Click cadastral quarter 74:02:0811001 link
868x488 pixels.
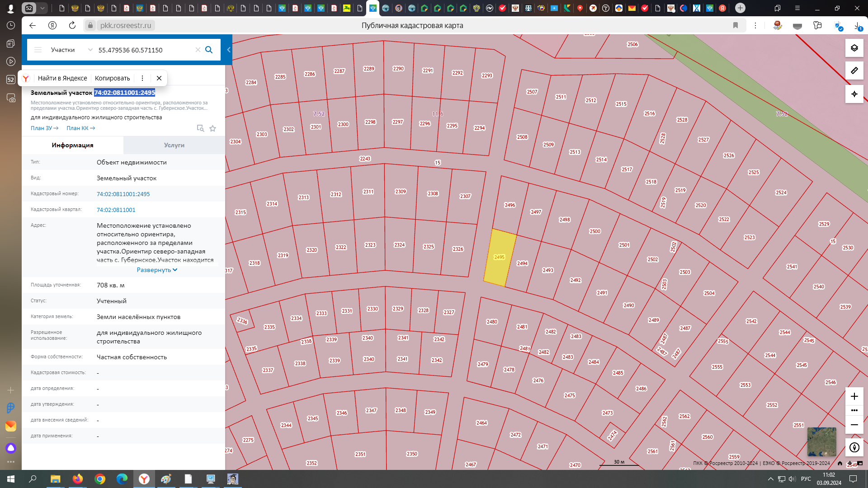click(x=116, y=210)
